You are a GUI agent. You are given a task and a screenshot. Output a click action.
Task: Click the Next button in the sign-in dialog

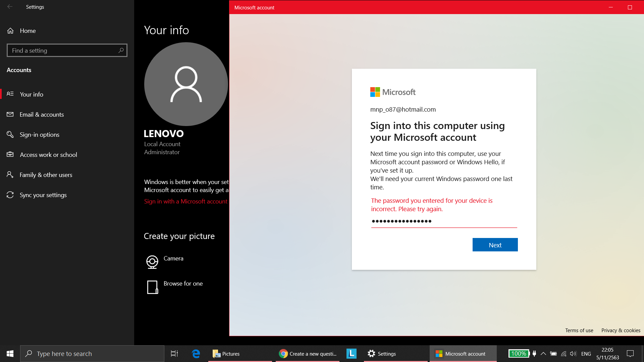pyautogui.click(x=495, y=245)
